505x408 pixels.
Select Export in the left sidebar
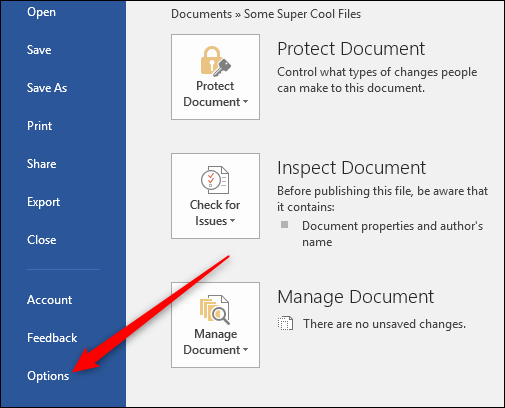pos(43,202)
